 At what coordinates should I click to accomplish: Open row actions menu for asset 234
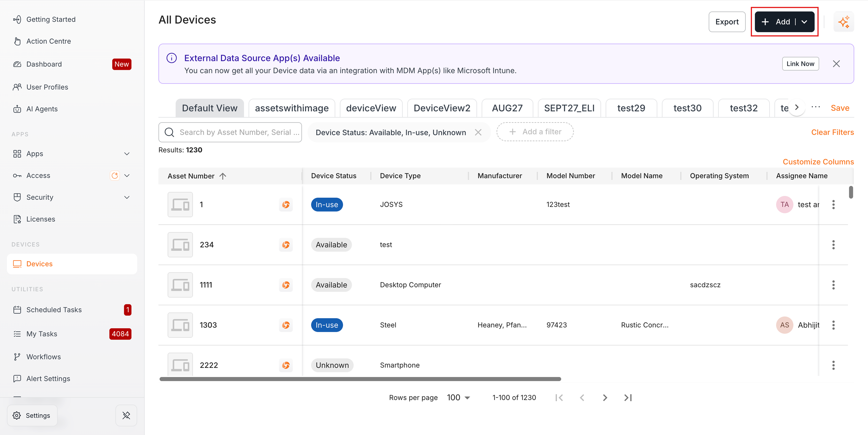(833, 245)
